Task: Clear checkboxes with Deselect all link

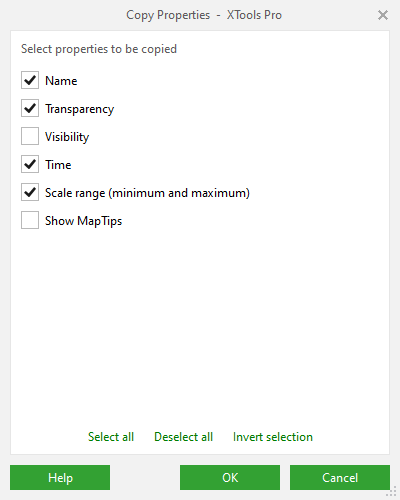Action: (183, 437)
